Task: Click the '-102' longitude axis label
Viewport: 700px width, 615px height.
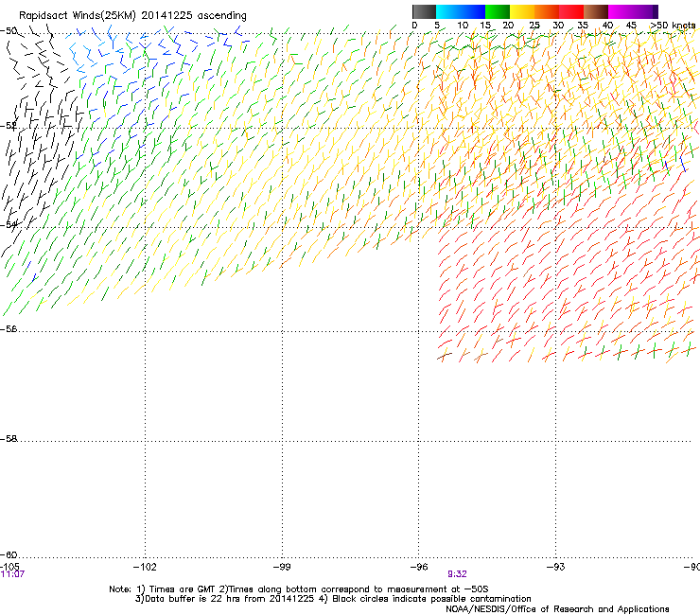Action: tap(145, 567)
